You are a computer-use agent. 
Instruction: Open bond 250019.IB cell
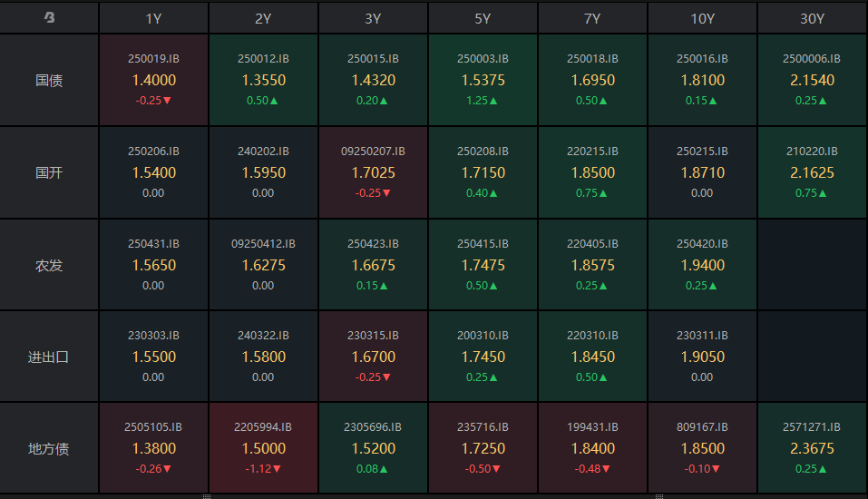click(x=153, y=80)
